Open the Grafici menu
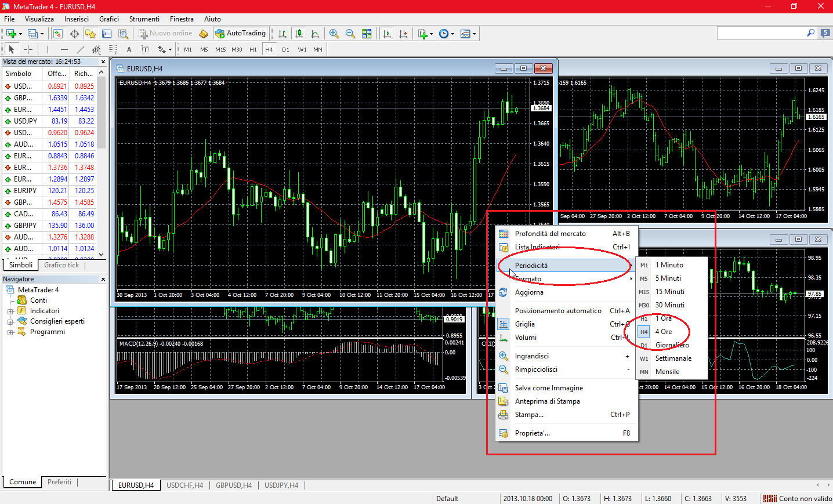This screenshot has width=833, height=504. click(109, 19)
